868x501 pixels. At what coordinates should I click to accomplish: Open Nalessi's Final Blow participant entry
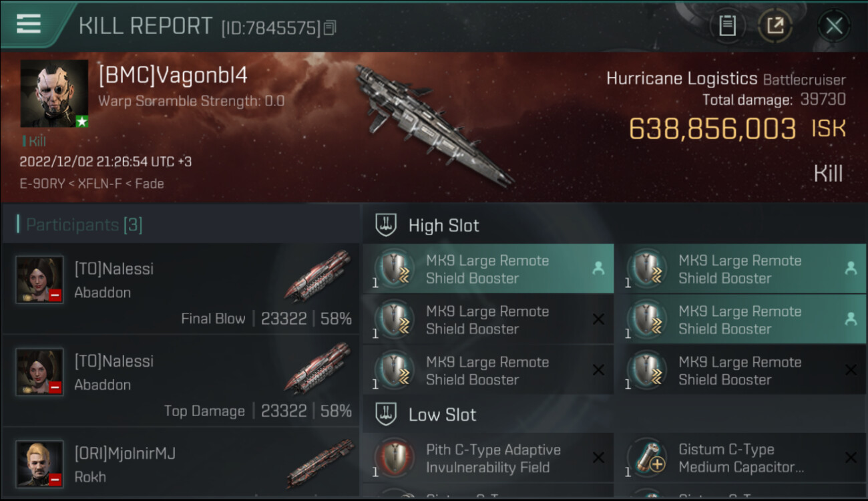[181, 289]
